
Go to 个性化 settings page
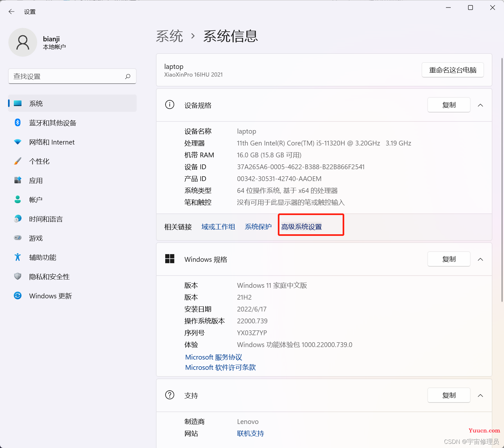72,161
